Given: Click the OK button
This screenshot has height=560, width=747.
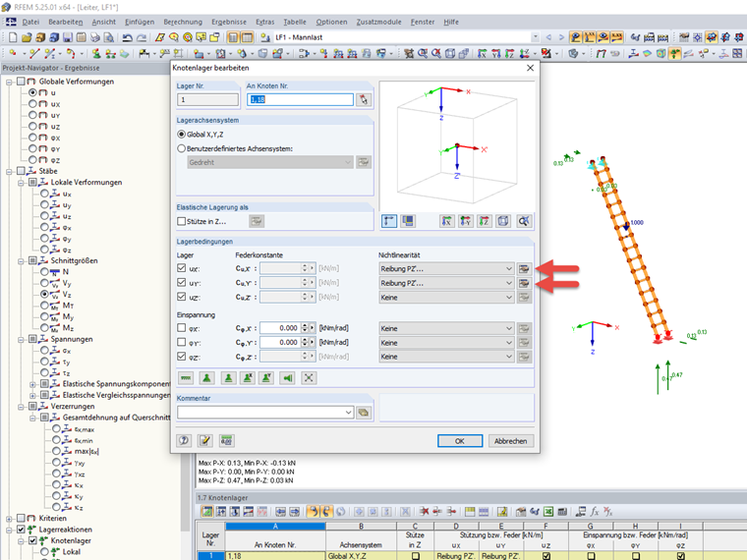Looking at the screenshot, I should point(460,441).
